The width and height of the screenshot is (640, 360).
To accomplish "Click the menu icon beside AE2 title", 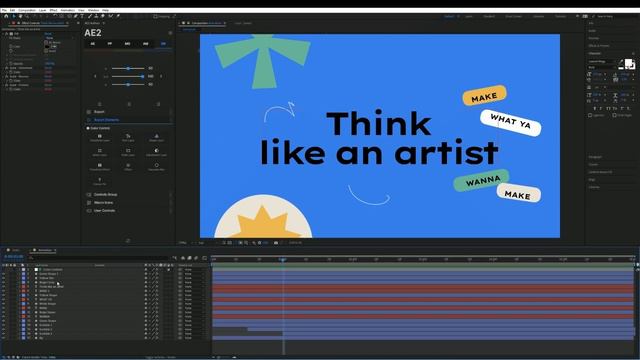I will pyautogui.click(x=170, y=33).
